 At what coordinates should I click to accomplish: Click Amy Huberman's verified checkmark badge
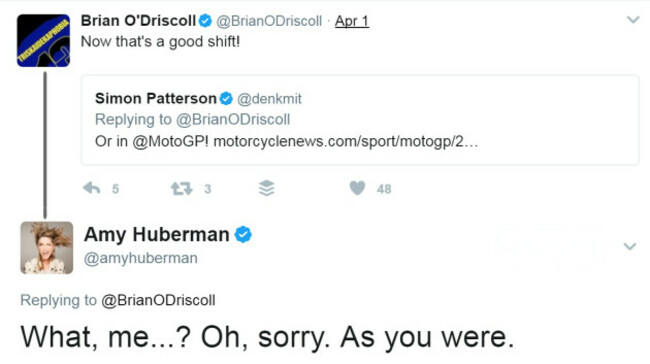(x=243, y=235)
